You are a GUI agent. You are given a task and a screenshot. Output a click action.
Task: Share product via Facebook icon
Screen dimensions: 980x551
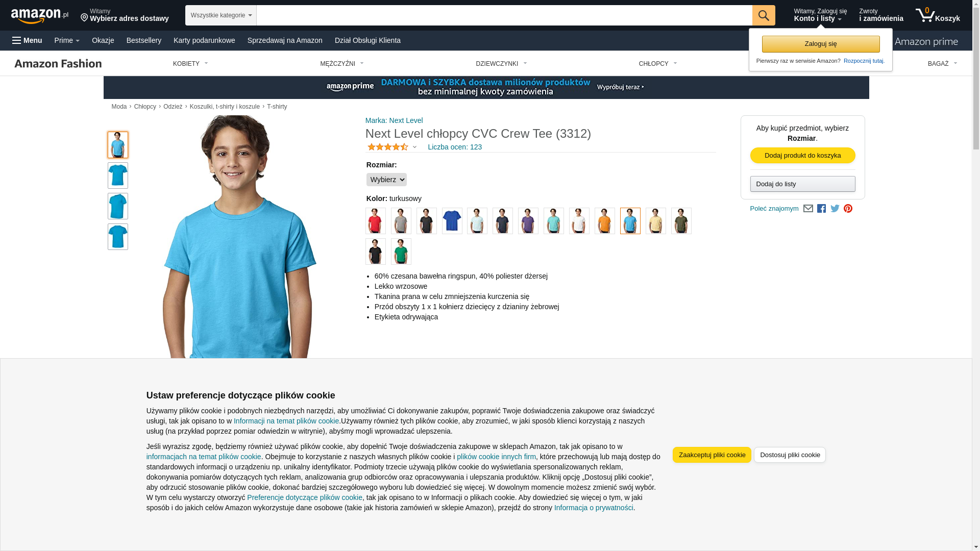(x=821, y=209)
